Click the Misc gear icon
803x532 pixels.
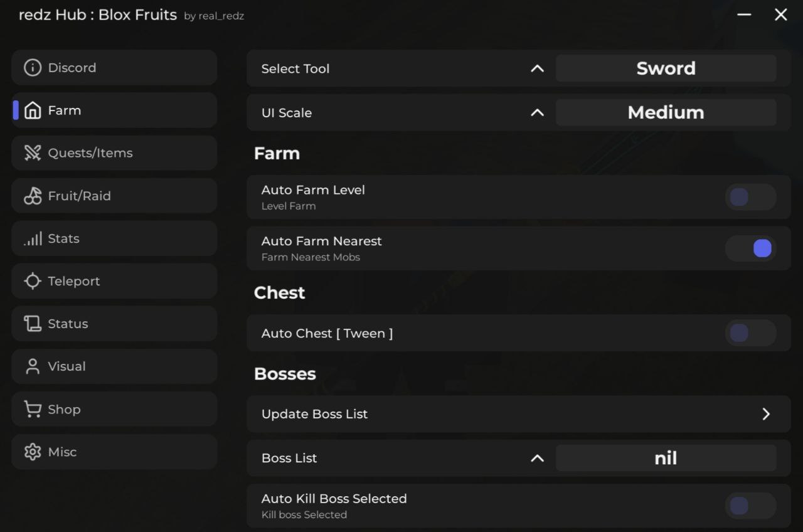(33, 452)
